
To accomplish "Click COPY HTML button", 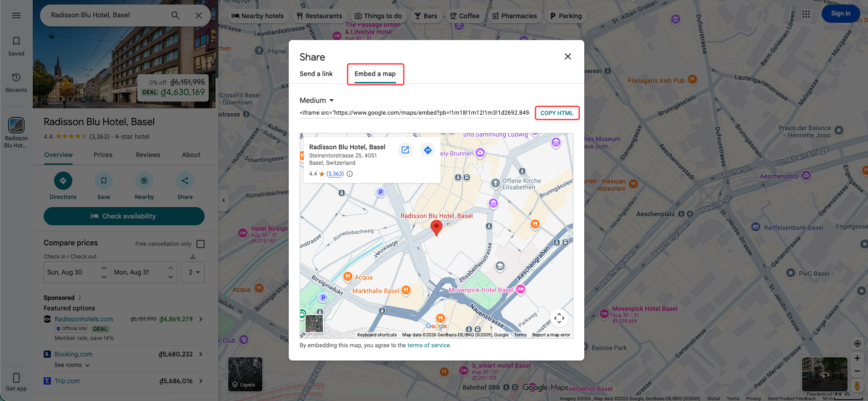I will coord(557,113).
